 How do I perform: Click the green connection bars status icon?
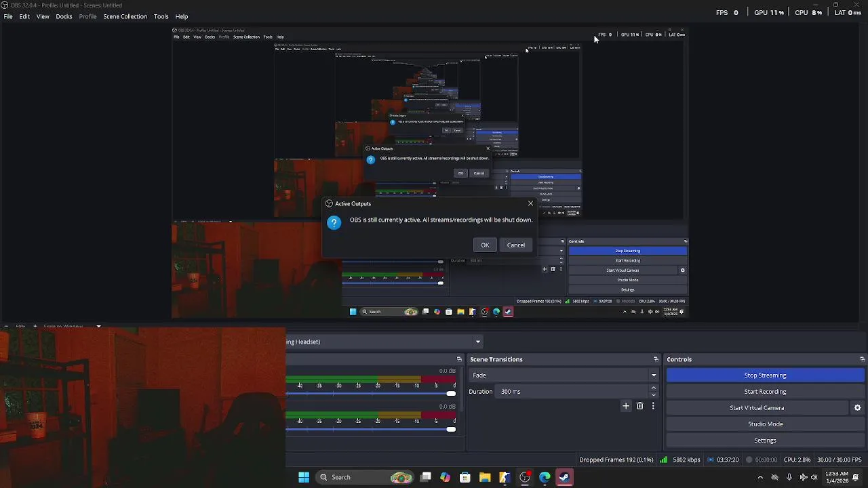(663, 460)
